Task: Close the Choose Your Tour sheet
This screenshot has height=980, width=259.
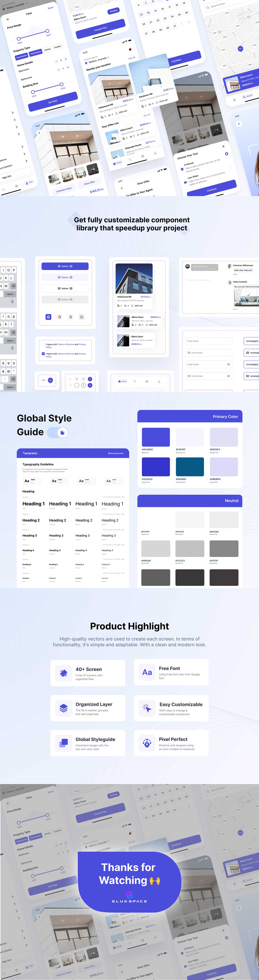Action: pyautogui.click(x=223, y=146)
